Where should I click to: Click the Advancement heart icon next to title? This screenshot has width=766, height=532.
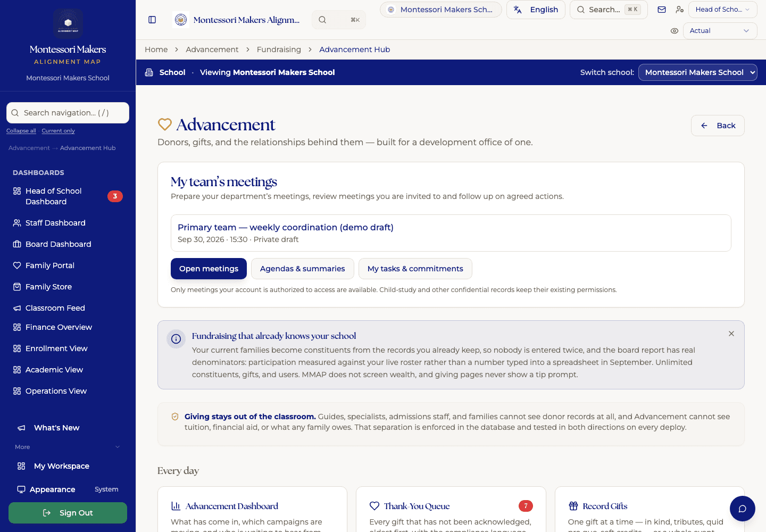click(x=165, y=124)
